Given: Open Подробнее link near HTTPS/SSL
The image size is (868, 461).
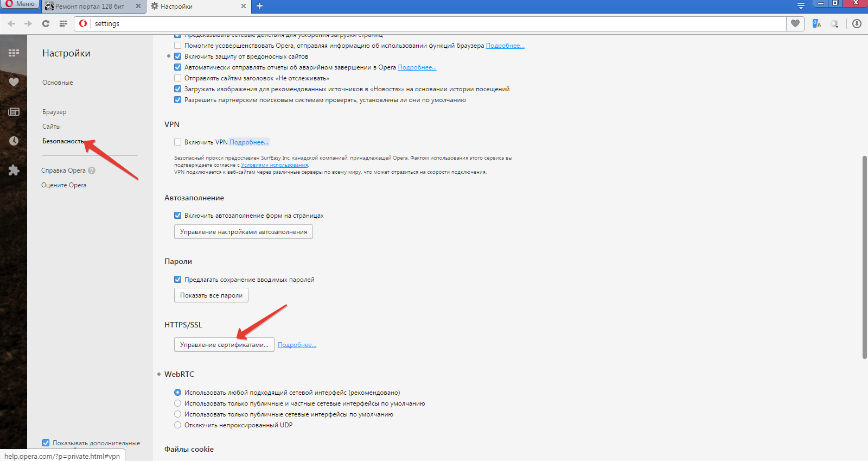Looking at the screenshot, I should (x=297, y=345).
